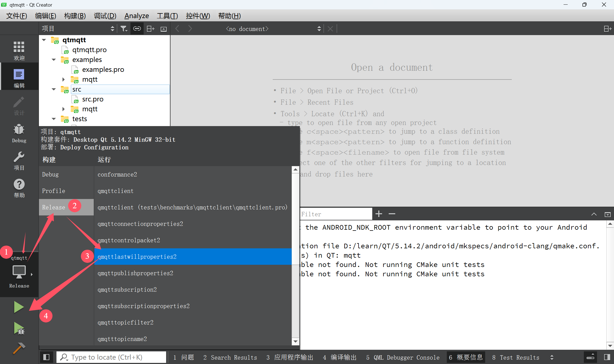Open the 调试(D) menu

pos(105,16)
